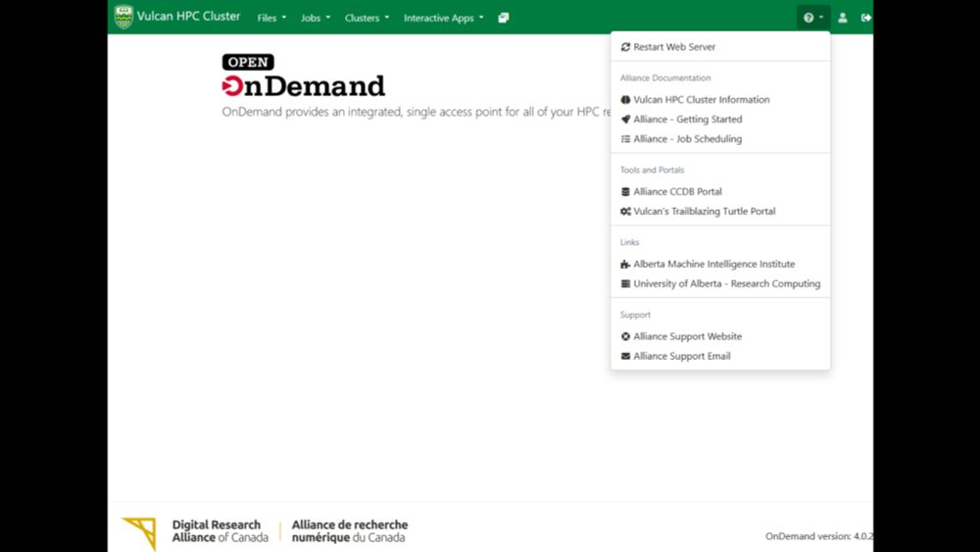Click the user profile icon

tap(843, 18)
